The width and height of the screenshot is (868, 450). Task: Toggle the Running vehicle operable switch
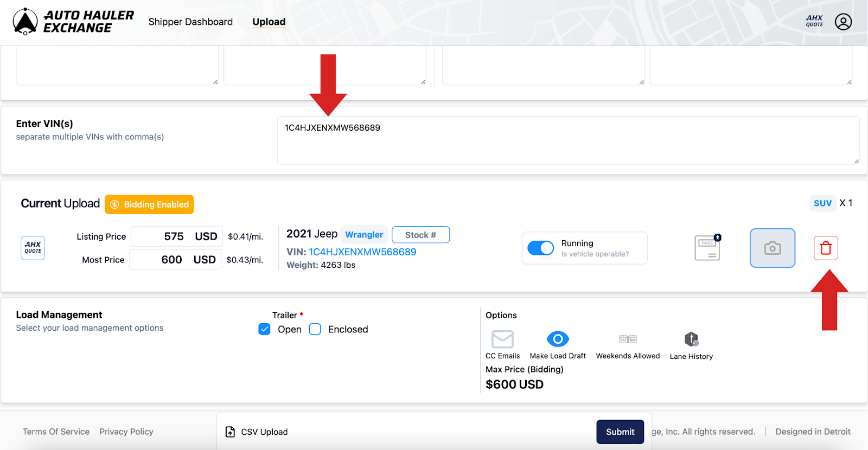541,248
